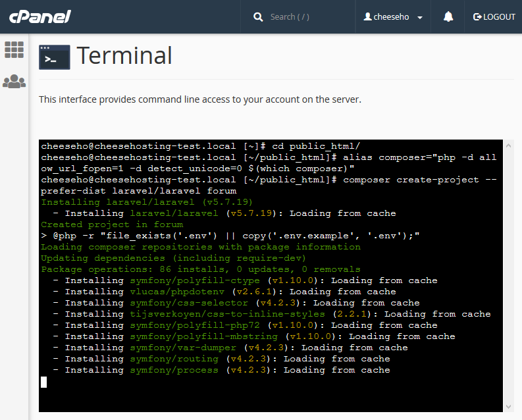This screenshot has height=420, width=522.
Task: Open User Manager from the sidebar
Action: (x=14, y=82)
